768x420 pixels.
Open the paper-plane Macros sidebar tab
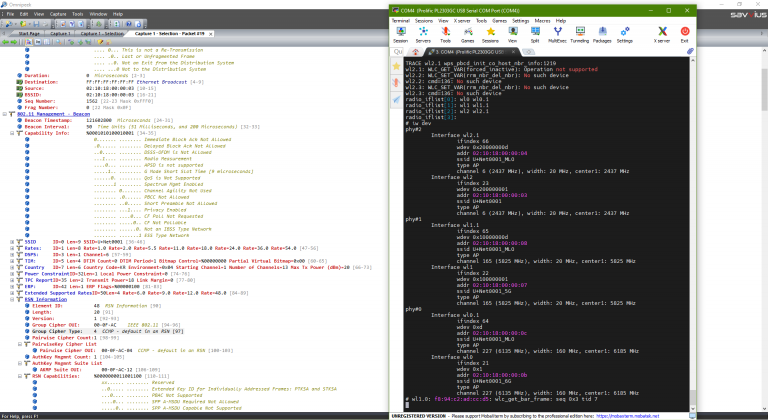[x=396, y=99]
